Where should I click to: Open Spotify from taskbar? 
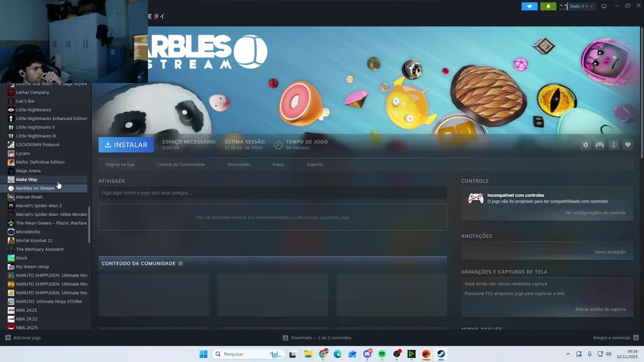pyautogui.click(x=382, y=354)
